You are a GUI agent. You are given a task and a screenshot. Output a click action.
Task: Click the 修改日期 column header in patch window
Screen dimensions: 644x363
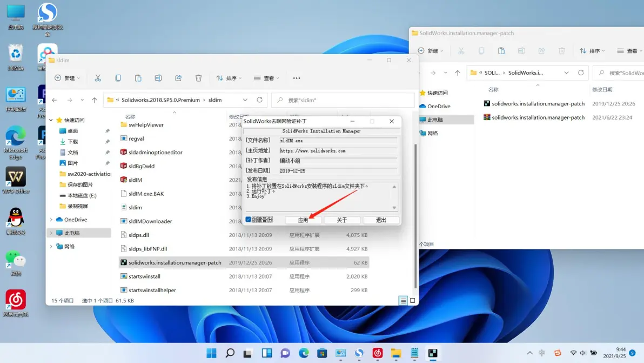point(602,89)
